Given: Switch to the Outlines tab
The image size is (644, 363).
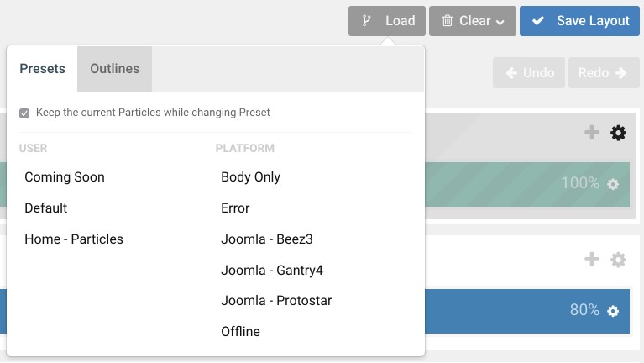Looking at the screenshot, I should click(x=114, y=69).
